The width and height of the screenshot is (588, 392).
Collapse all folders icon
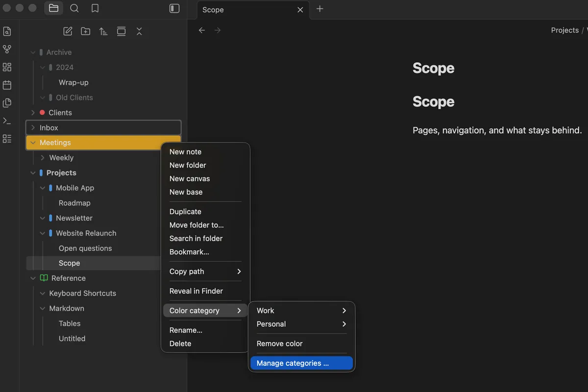tap(139, 31)
